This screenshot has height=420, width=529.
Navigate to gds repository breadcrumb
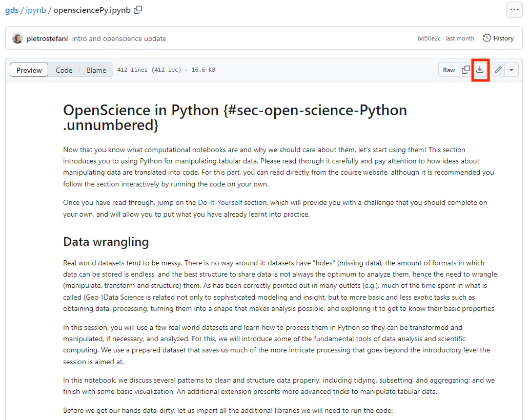(x=11, y=10)
